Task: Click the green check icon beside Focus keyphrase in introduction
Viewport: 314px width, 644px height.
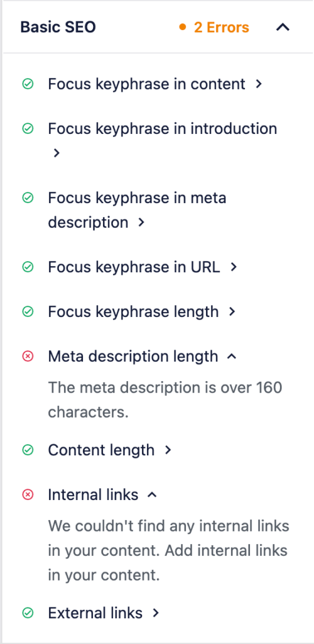Action: coord(28,129)
